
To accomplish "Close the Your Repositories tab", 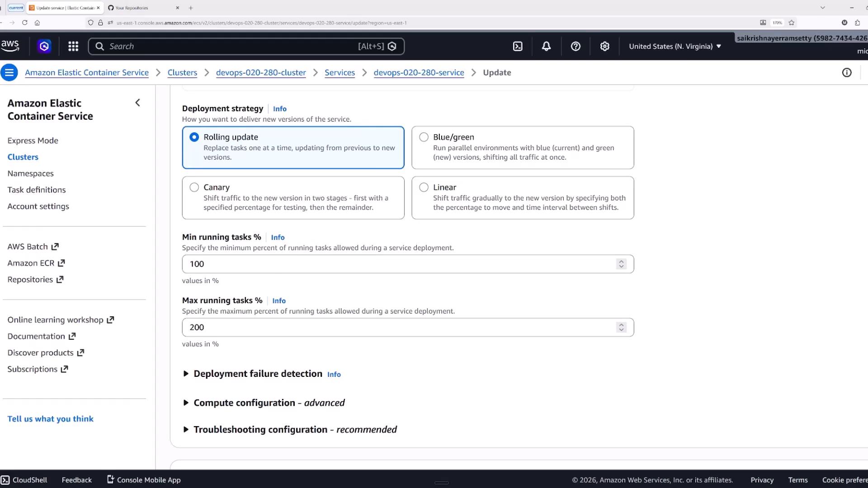I will [177, 8].
